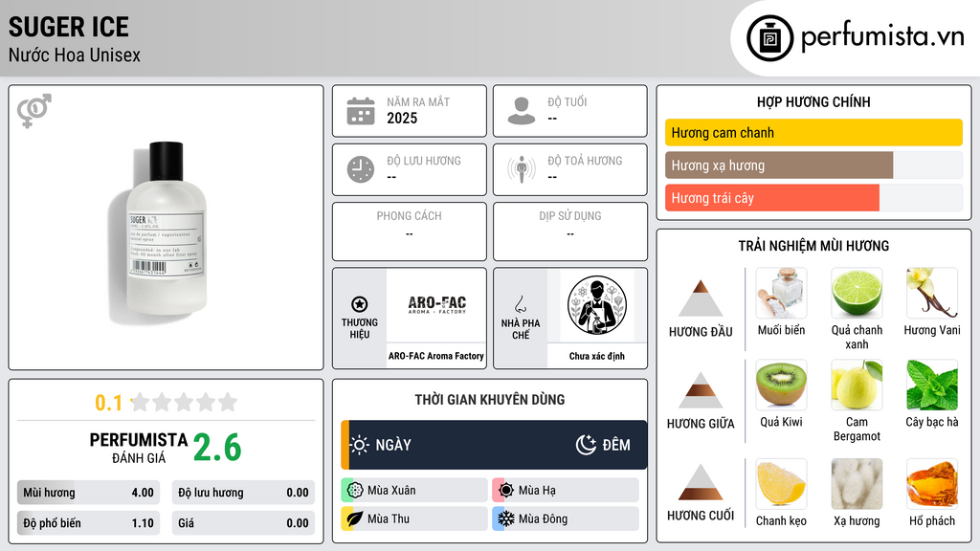Open the Xạ hương musk image

coord(857,484)
